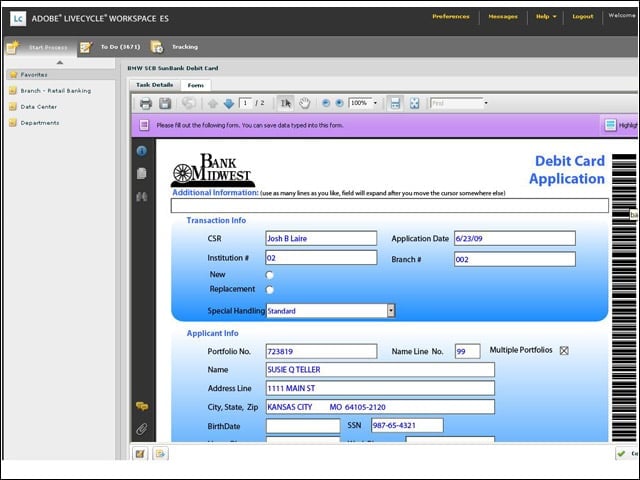Image resolution: width=640 pixels, height=480 pixels.
Task: Select the Form tab
Action: click(x=196, y=85)
